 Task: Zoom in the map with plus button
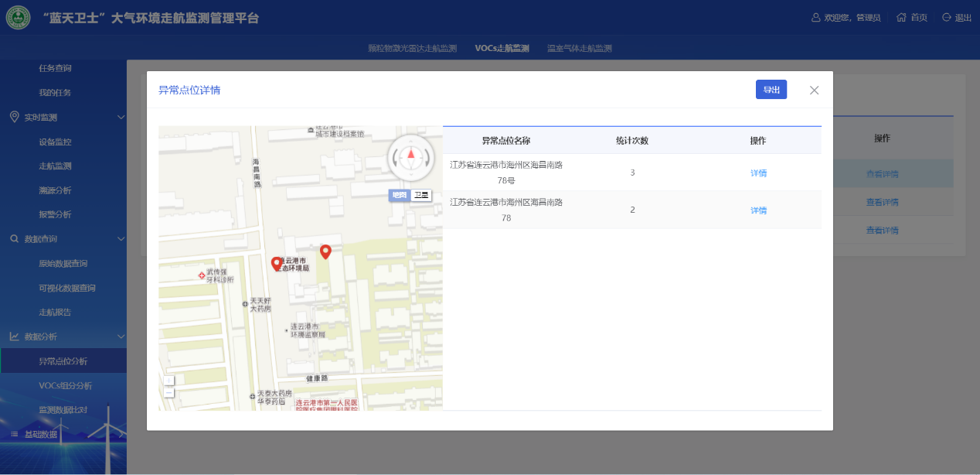tap(169, 380)
